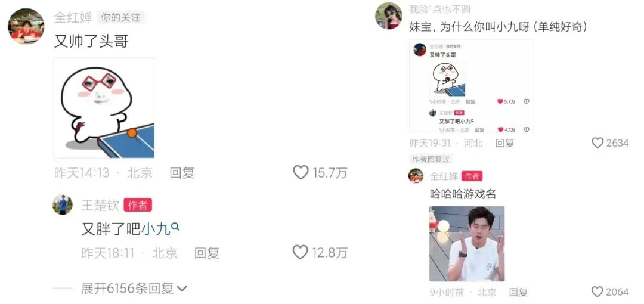Open the avatar beside 又帅了头哥 comment

(26, 26)
